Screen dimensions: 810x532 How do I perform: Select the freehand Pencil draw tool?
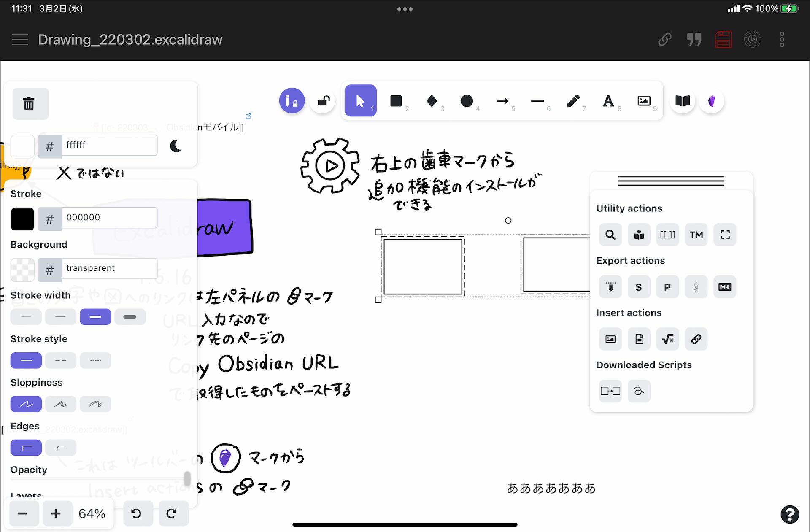point(573,101)
